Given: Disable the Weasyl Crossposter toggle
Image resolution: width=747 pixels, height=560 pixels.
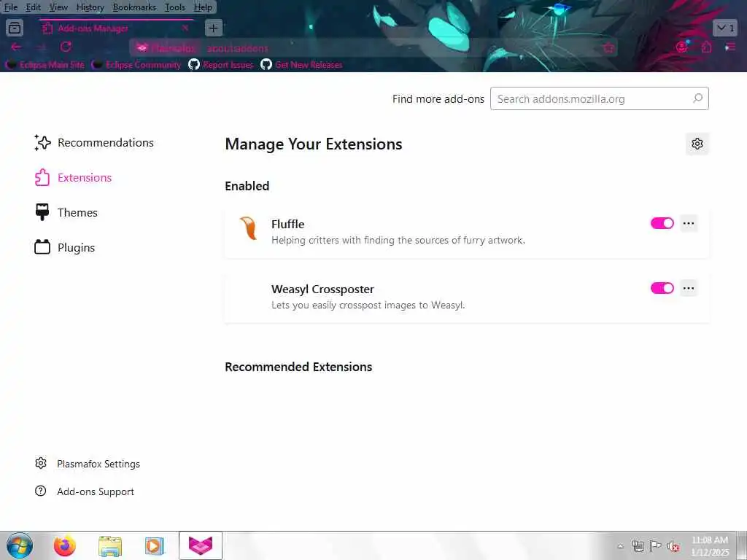Looking at the screenshot, I should coord(662,288).
